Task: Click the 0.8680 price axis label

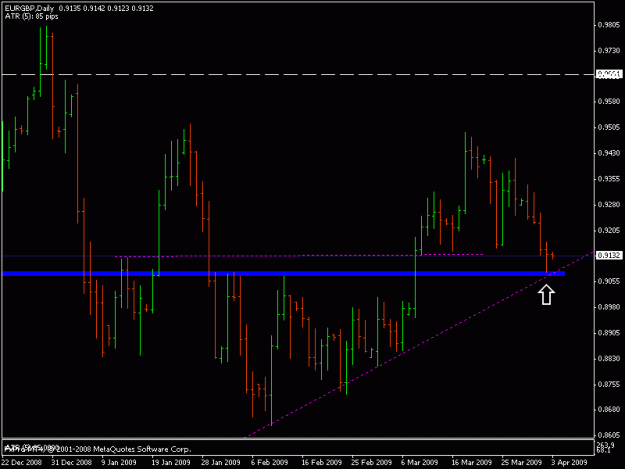Action: click(609, 409)
